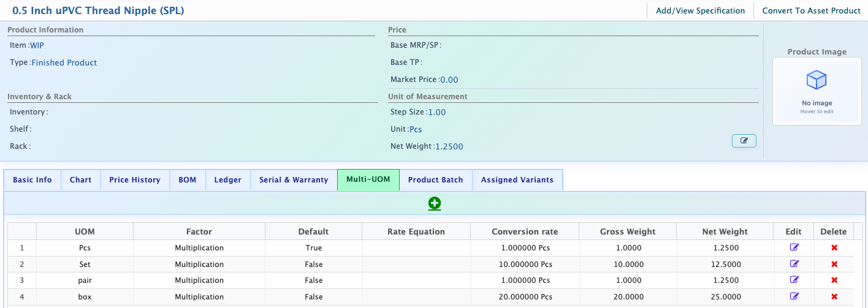Image resolution: width=868 pixels, height=308 pixels.
Task: Add a new UOM with green plus icon
Action: pyautogui.click(x=435, y=203)
